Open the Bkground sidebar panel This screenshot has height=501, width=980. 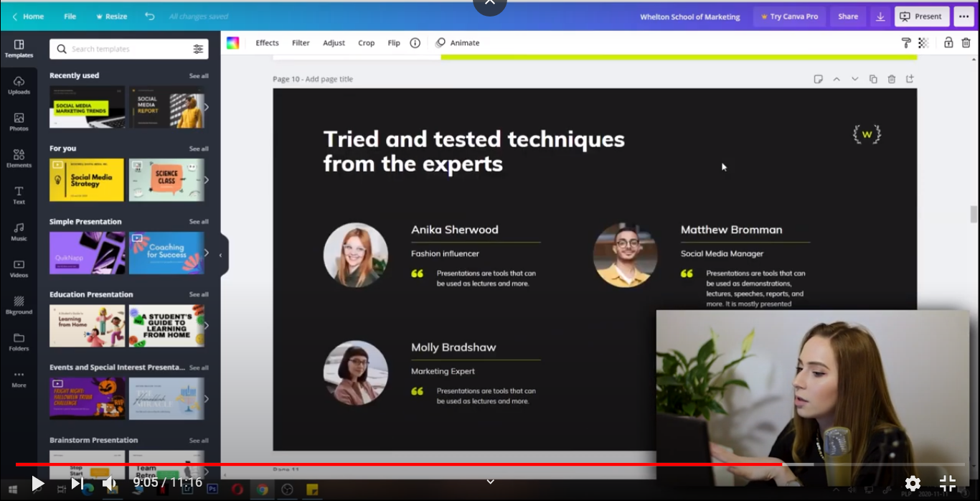(x=19, y=305)
